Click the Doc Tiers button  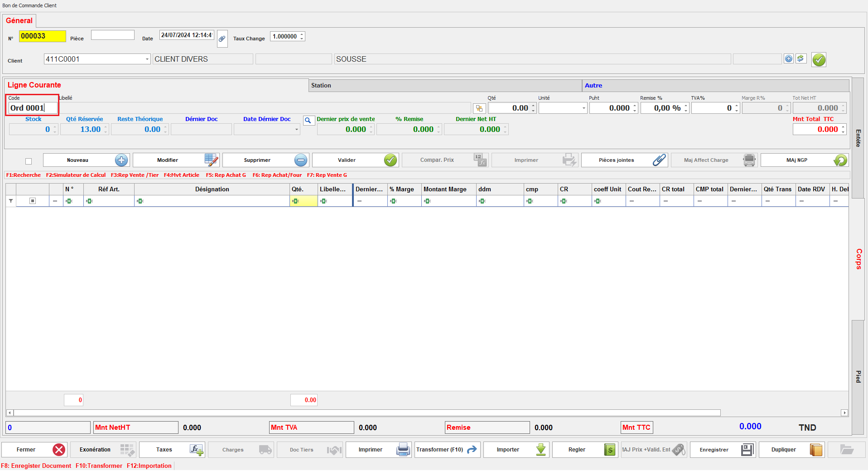point(310,450)
